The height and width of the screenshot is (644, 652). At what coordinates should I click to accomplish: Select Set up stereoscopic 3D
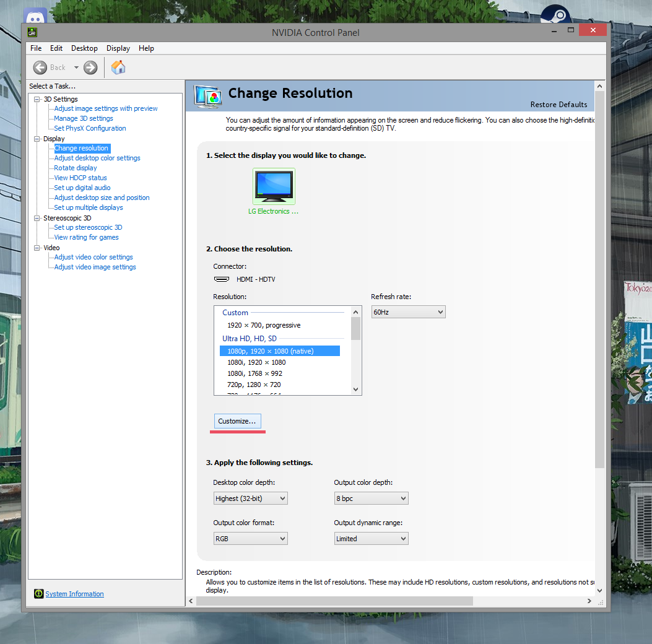[x=88, y=227]
